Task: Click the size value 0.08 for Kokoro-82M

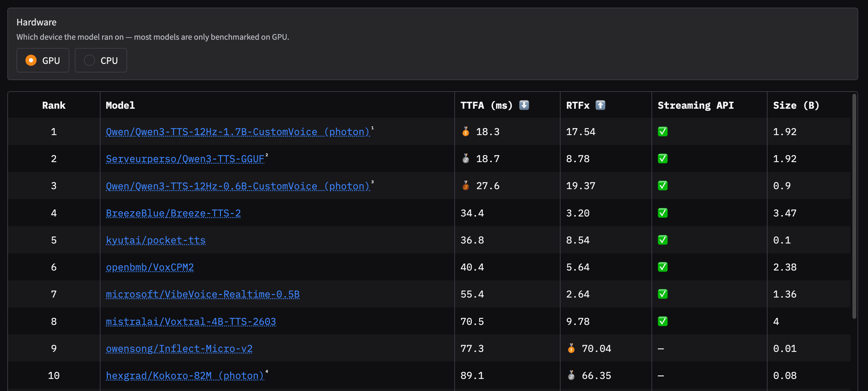Action: 785,375
